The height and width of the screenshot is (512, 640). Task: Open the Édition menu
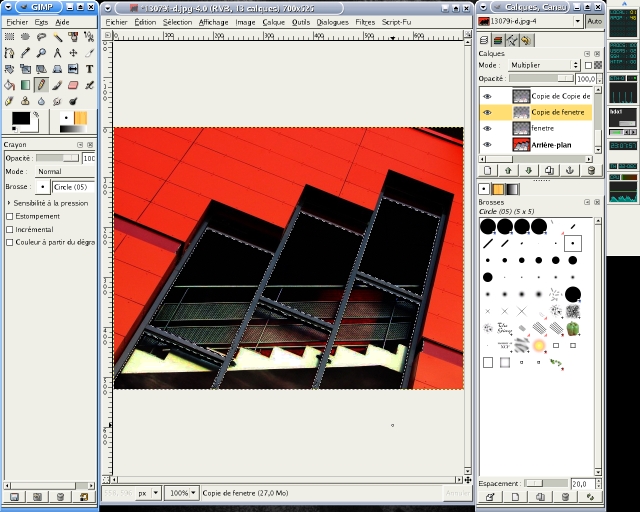click(145, 22)
